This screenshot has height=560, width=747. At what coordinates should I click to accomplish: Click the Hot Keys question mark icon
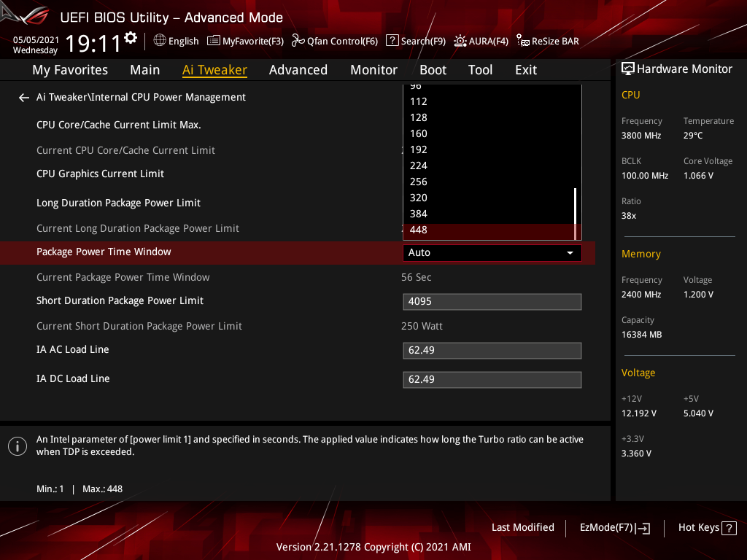729,528
